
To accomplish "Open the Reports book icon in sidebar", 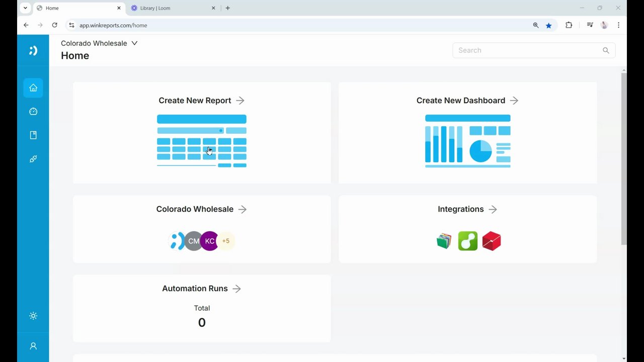I will click(x=33, y=135).
